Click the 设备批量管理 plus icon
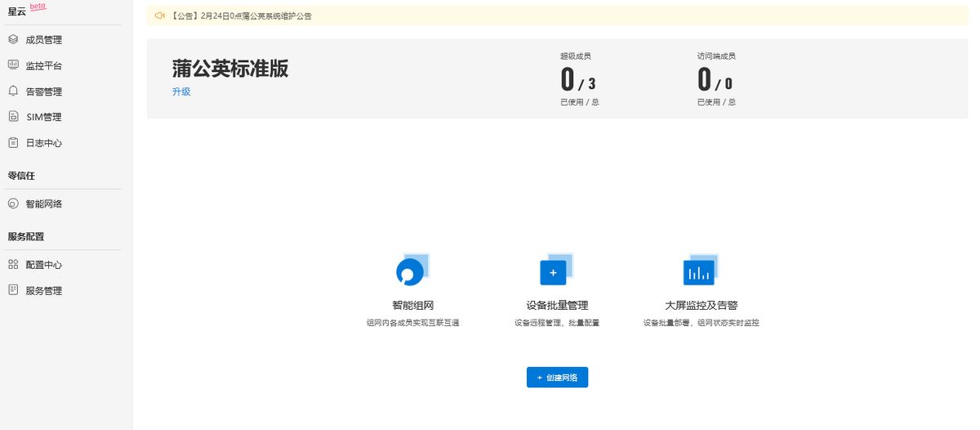 [x=554, y=271]
